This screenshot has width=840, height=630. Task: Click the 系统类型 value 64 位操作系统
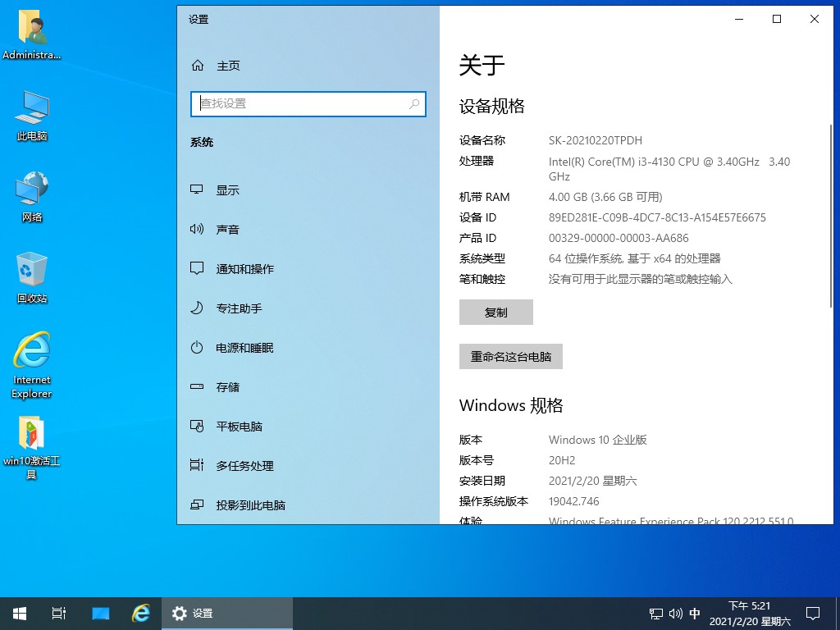pos(635,258)
